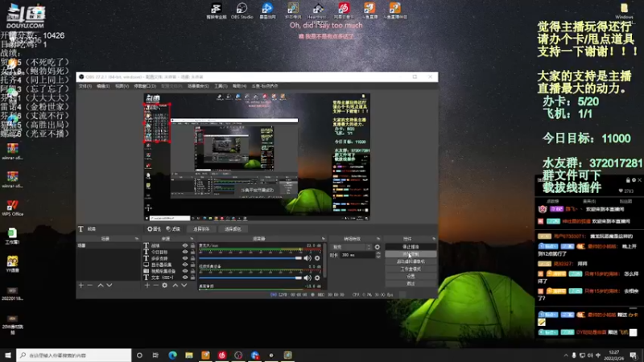644x362 pixels.
Task: Open source properties gear (属性) in OBS toolbar
Action: tap(154, 229)
